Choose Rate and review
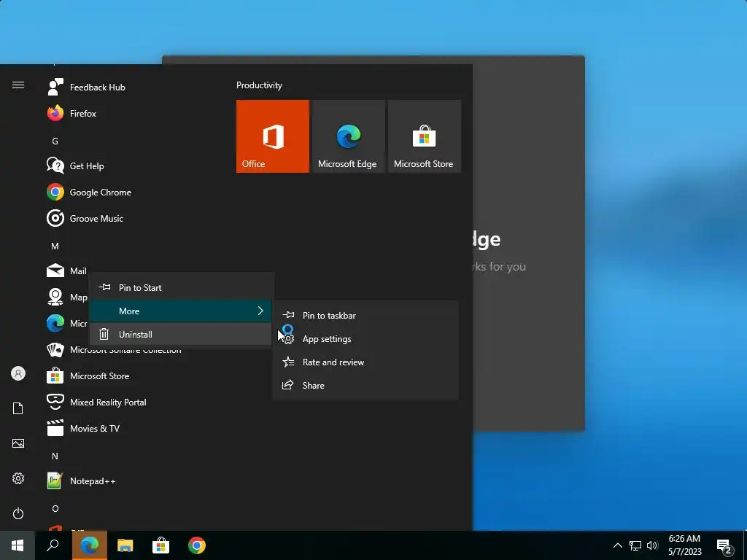 (365, 362)
